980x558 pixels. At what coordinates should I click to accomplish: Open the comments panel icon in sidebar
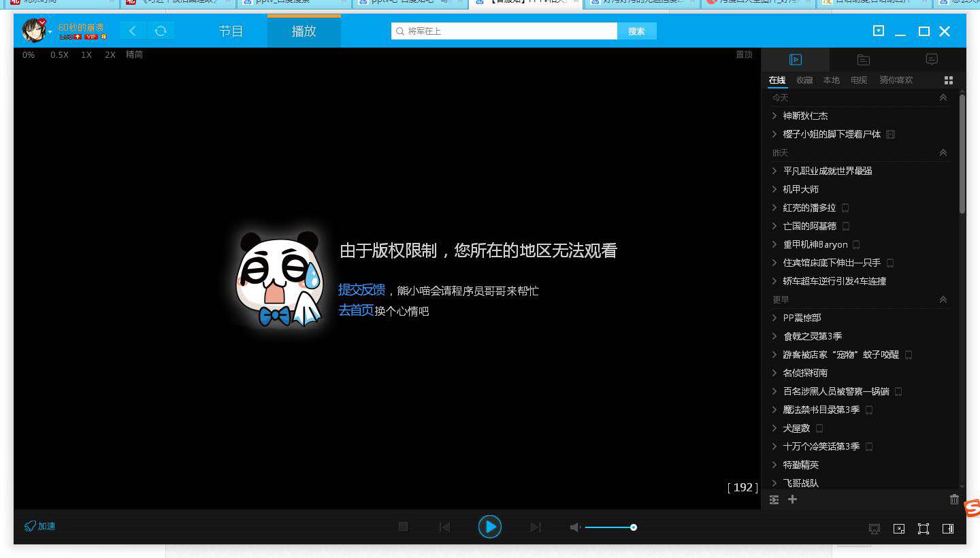click(932, 59)
